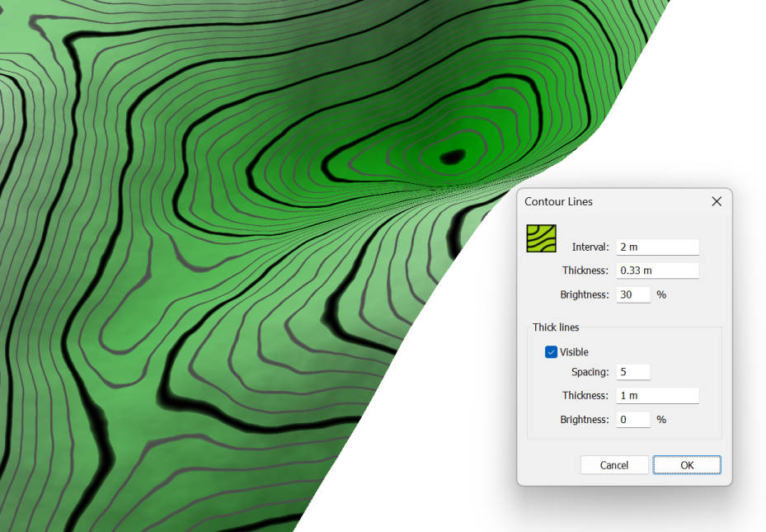Focus the Brightness field showing 30
The height and width of the screenshot is (532, 766).
(632, 294)
